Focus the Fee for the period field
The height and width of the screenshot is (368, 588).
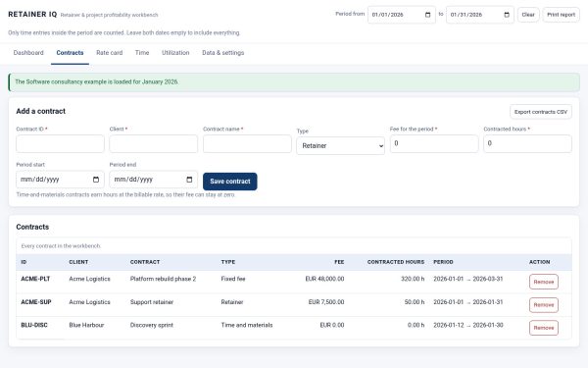pyautogui.click(x=434, y=144)
